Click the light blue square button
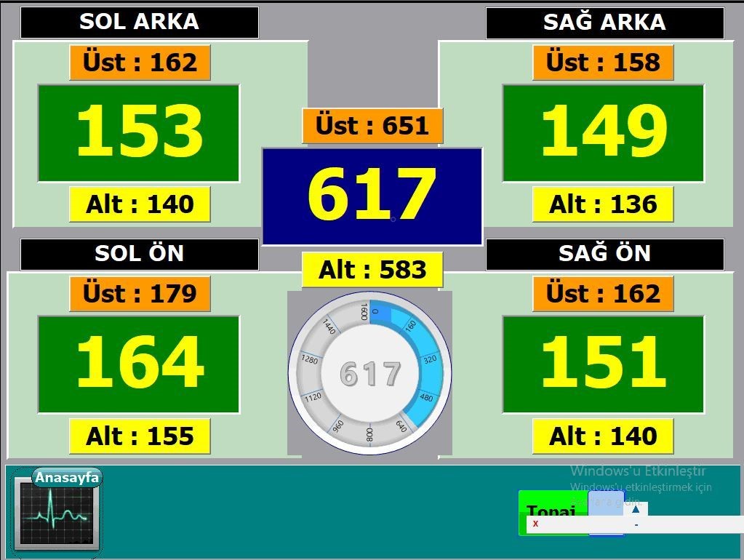The image size is (744, 560). pos(606,503)
